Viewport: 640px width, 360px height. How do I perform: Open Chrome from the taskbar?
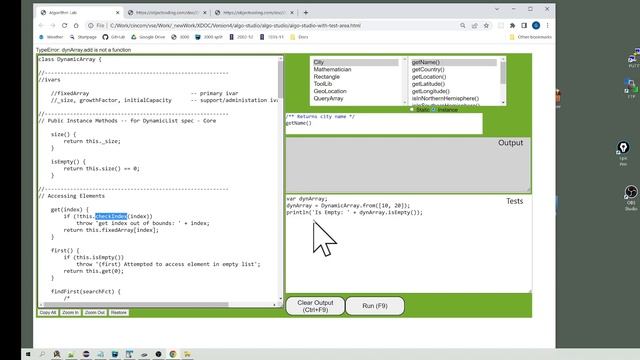pos(173,354)
